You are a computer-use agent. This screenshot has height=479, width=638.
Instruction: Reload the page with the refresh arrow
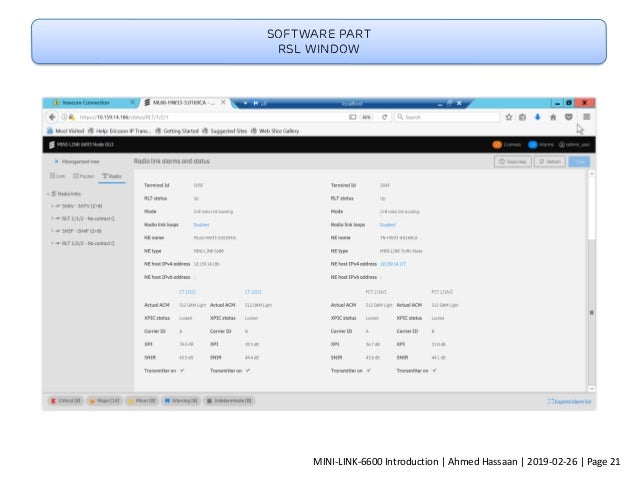[x=384, y=117]
